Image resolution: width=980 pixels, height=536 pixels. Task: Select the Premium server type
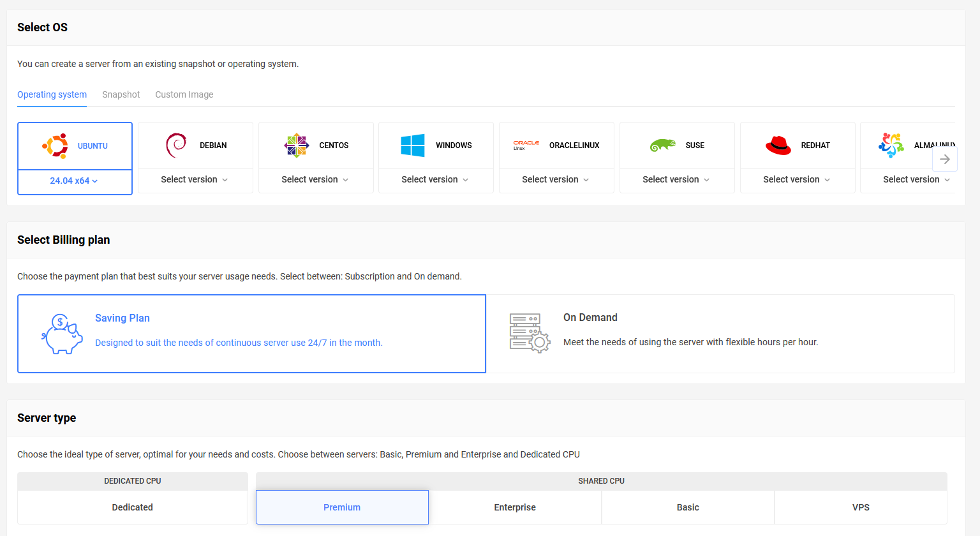point(342,507)
